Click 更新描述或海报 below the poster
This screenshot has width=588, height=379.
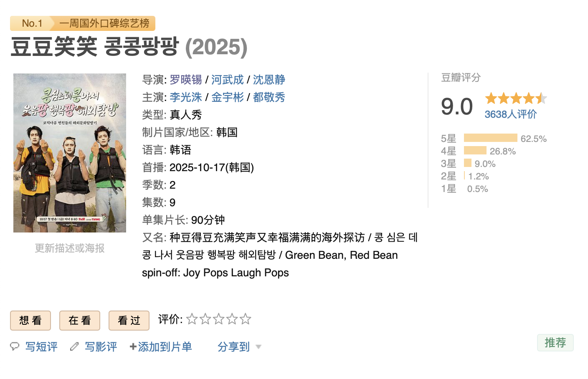pyautogui.click(x=70, y=248)
